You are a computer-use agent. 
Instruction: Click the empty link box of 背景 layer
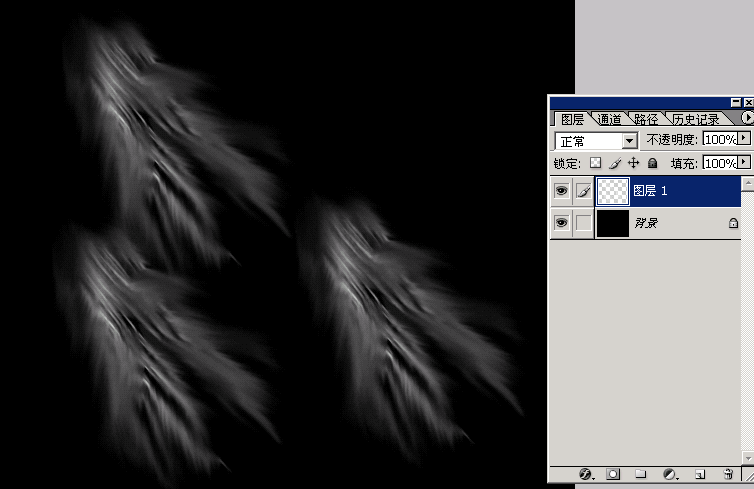pyautogui.click(x=583, y=223)
